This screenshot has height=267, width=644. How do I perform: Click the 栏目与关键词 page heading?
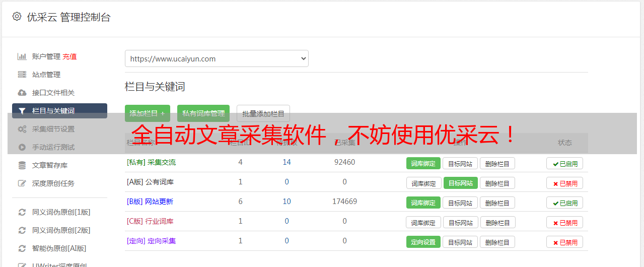click(155, 87)
